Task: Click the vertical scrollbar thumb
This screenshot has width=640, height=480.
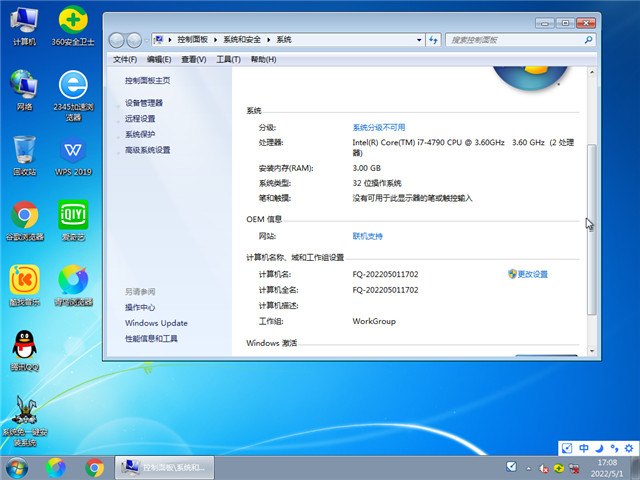Action: click(x=592, y=229)
